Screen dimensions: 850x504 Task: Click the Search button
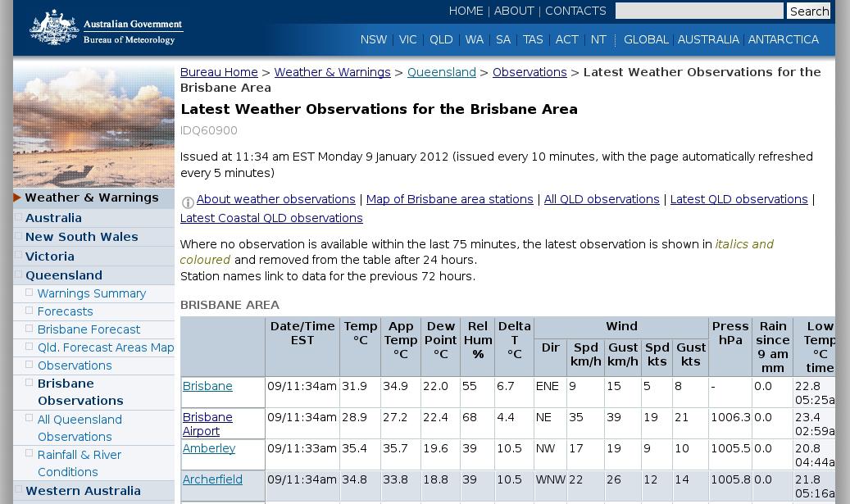[809, 11]
